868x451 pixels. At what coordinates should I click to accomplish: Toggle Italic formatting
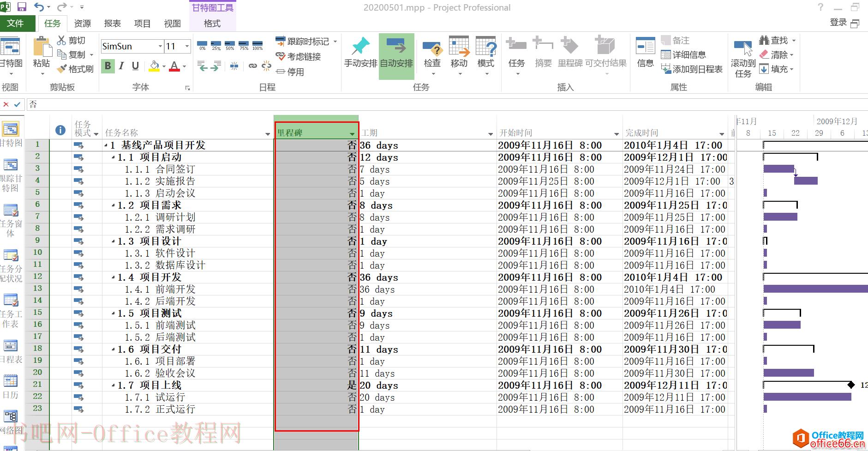[121, 66]
